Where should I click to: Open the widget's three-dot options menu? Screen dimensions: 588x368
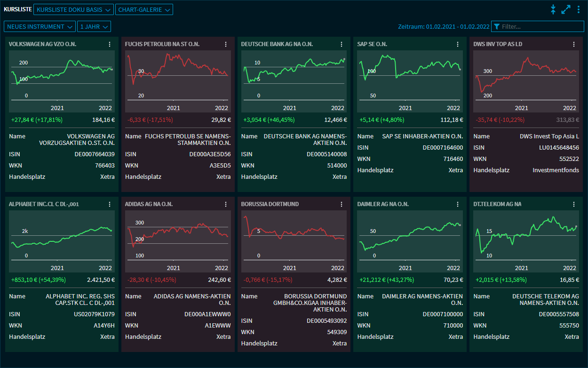point(578,9)
